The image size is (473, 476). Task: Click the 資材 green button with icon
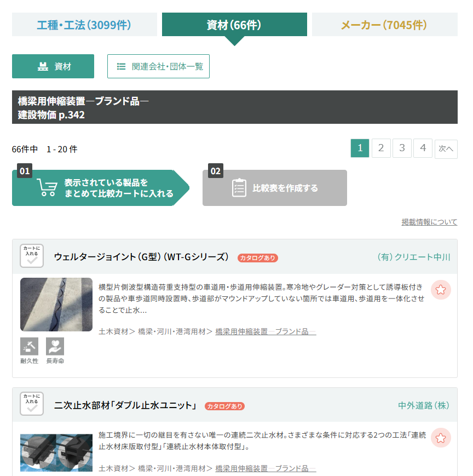(x=53, y=66)
